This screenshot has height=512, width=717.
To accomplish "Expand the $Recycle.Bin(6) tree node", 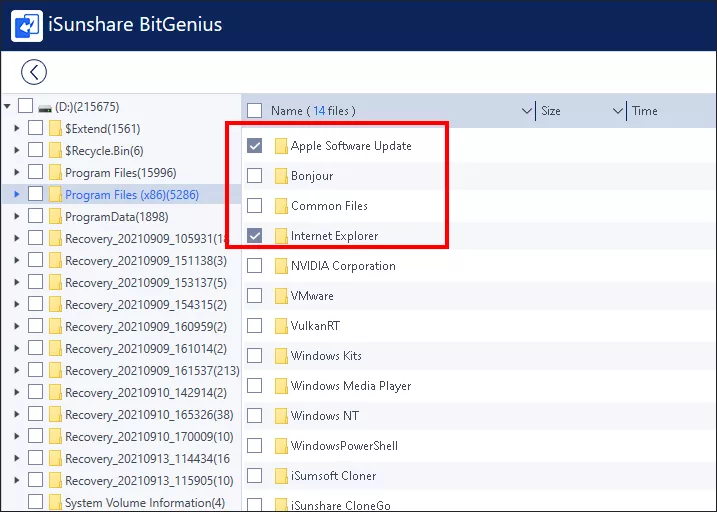I will (x=17, y=150).
